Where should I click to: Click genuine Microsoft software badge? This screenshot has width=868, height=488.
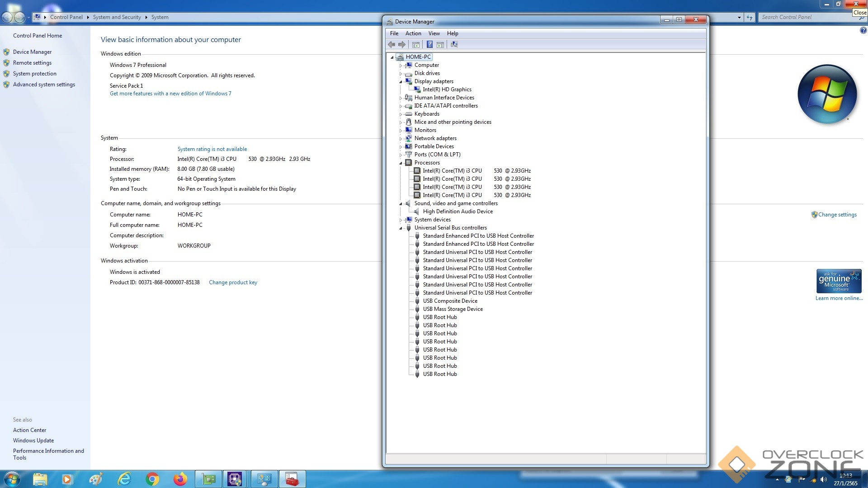coord(839,281)
